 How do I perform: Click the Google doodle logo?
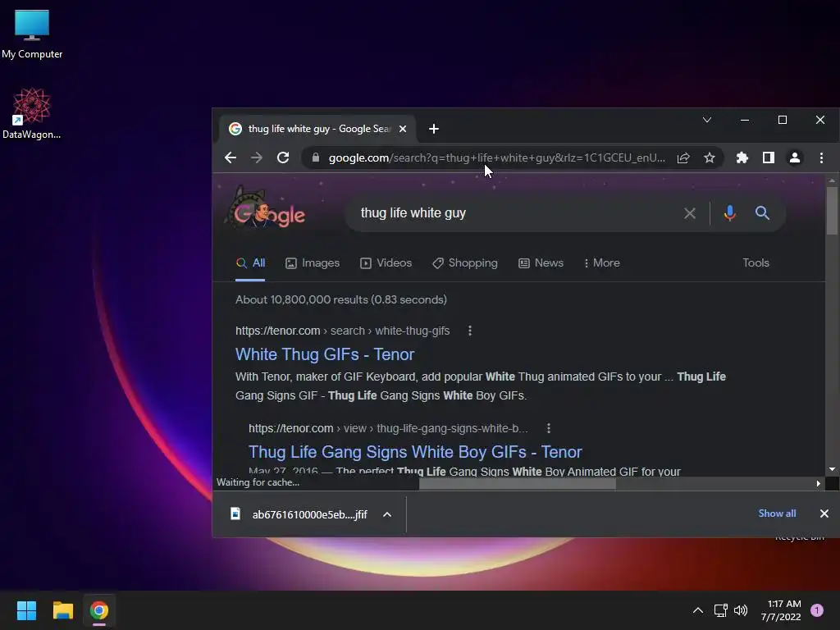(265, 209)
